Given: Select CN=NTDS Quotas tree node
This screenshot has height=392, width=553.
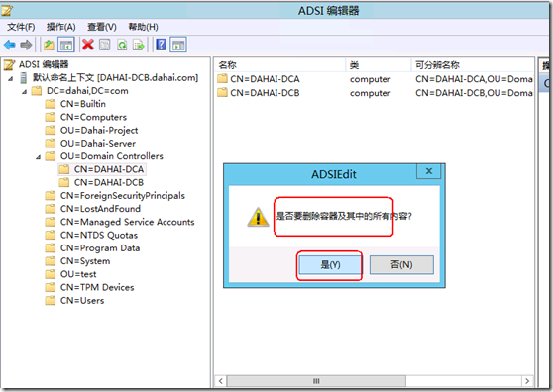Looking at the screenshot, I should pyautogui.click(x=99, y=235).
